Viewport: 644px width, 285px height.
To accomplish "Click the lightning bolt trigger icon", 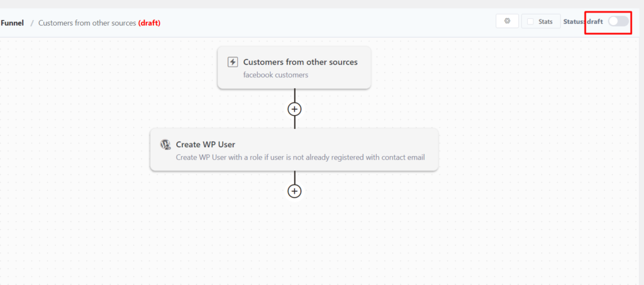I will (233, 62).
